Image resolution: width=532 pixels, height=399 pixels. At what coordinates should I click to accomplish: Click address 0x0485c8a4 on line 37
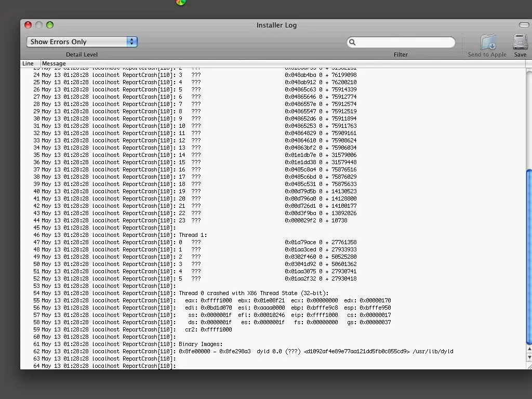click(300, 170)
